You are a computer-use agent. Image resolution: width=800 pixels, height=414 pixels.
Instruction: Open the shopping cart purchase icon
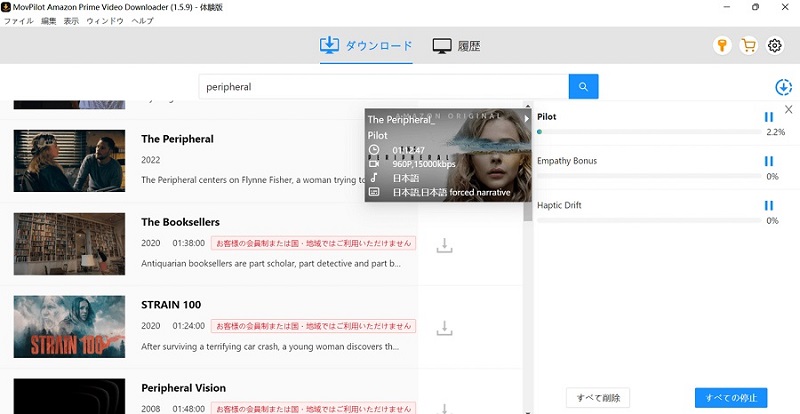point(748,46)
